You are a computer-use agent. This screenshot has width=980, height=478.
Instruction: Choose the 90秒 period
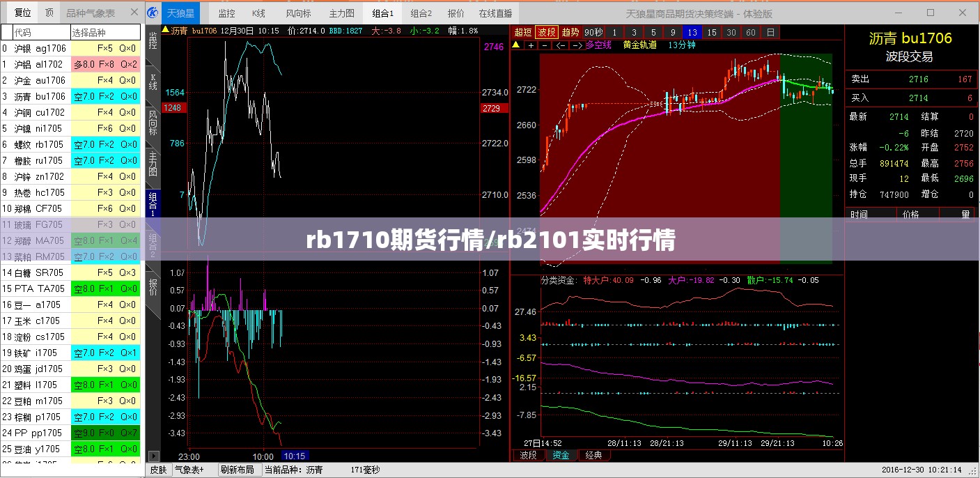(x=593, y=32)
